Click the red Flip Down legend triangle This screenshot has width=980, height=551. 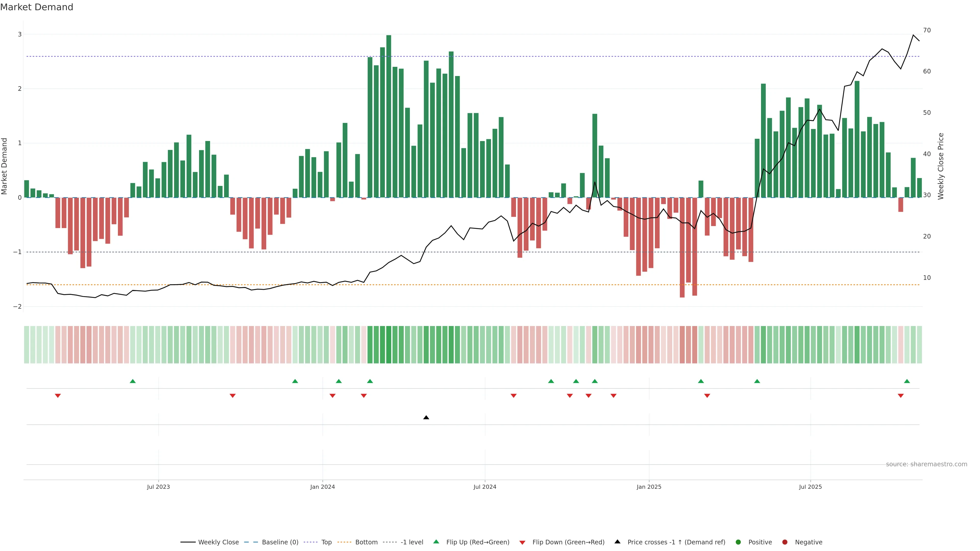click(522, 542)
